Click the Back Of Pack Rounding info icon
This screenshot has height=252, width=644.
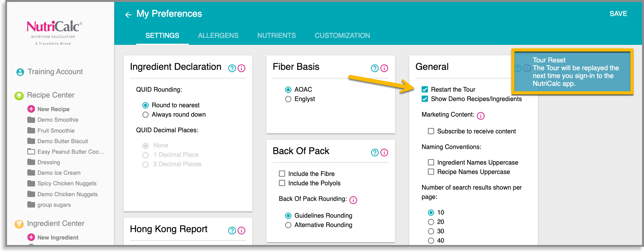click(353, 200)
